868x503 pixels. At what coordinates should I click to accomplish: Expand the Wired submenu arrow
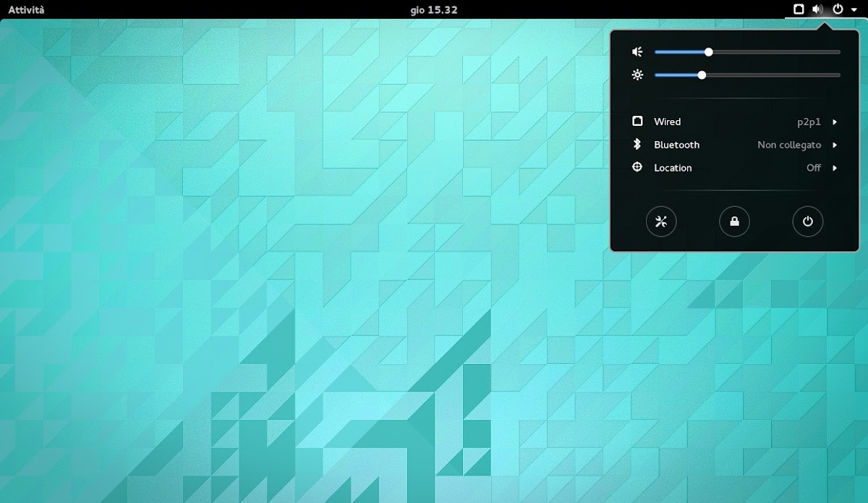tap(835, 122)
